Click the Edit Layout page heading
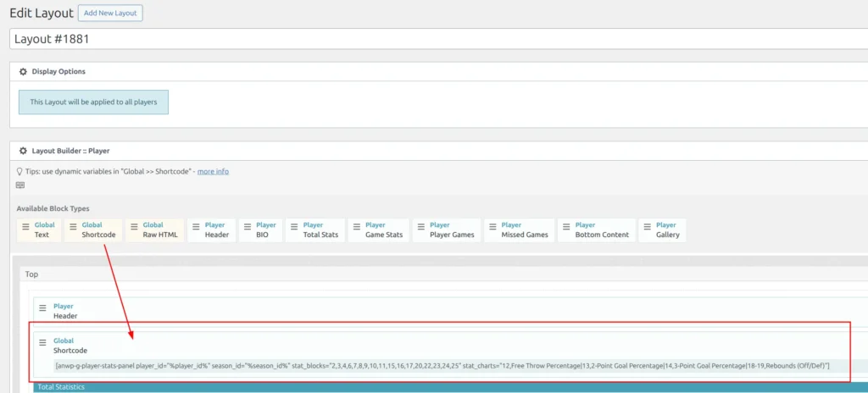The image size is (868, 393). coord(42,14)
